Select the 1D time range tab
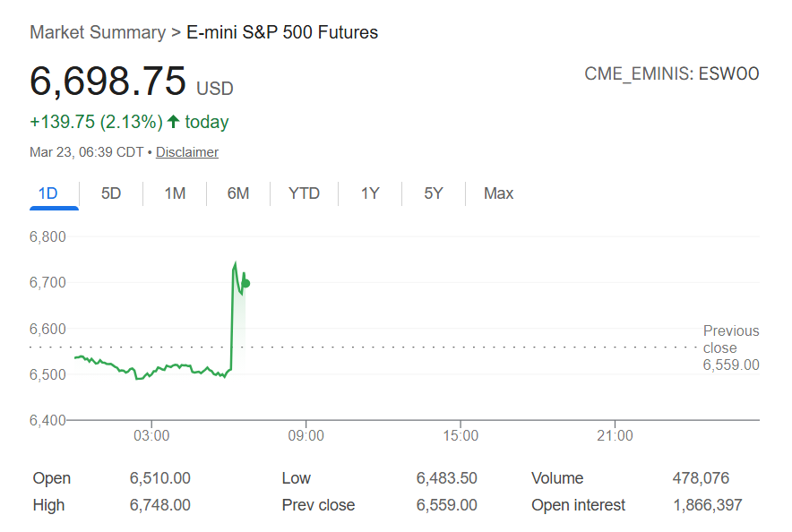The height and width of the screenshot is (532, 792). tap(48, 193)
